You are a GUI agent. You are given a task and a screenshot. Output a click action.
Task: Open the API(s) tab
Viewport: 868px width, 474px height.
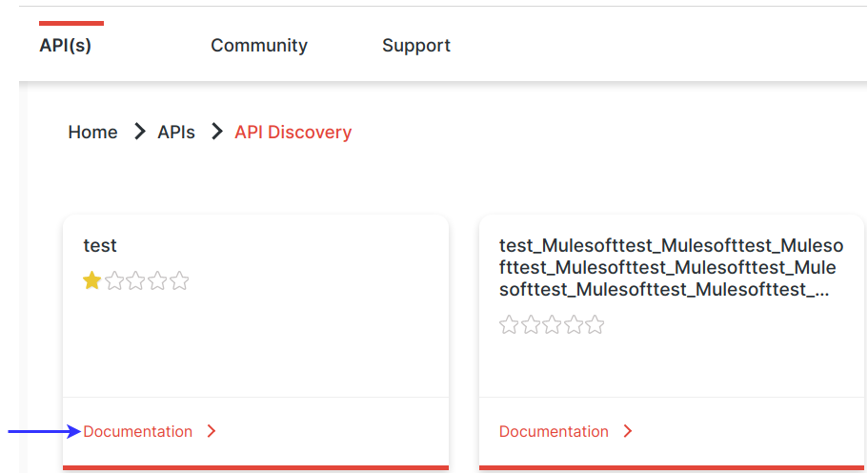pyautogui.click(x=65, y=46)
